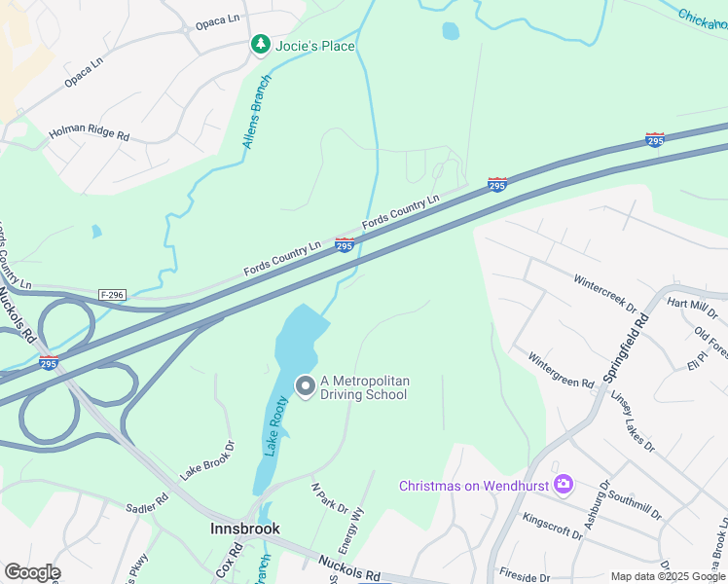Open the Google logo link

pos(32,572)
